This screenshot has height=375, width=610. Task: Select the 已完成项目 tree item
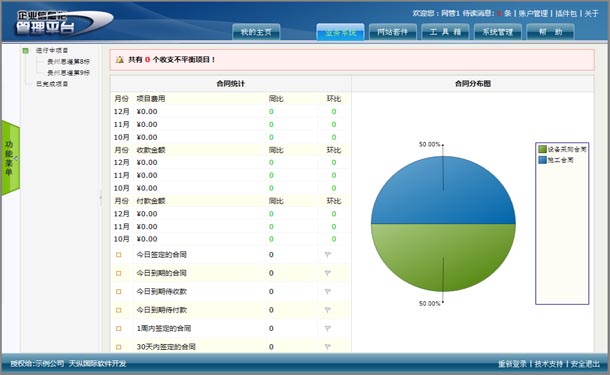point(52,84)
